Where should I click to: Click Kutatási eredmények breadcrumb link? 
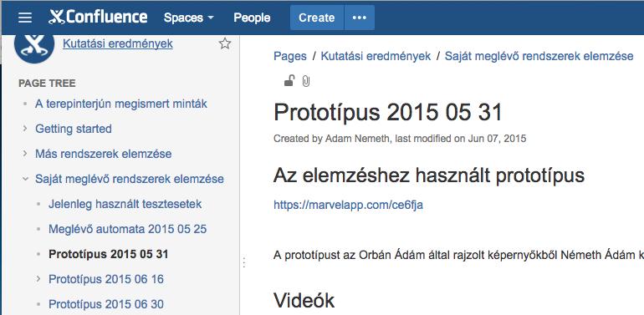tap(376, 56)
